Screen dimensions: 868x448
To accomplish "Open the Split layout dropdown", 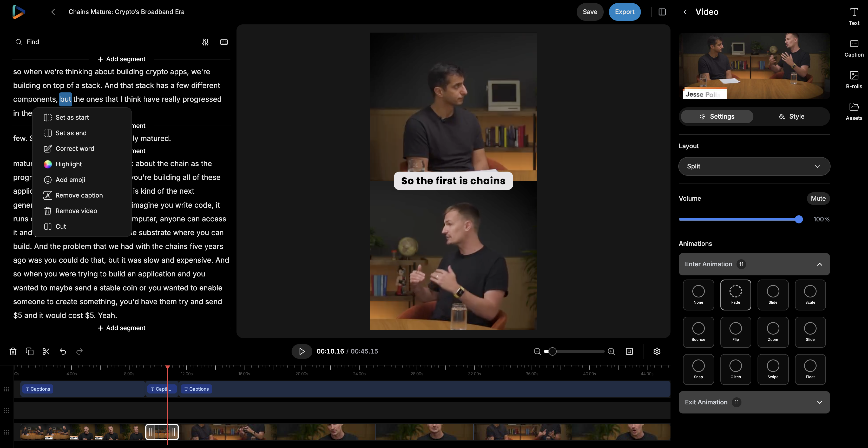I will tap(754, 166).
